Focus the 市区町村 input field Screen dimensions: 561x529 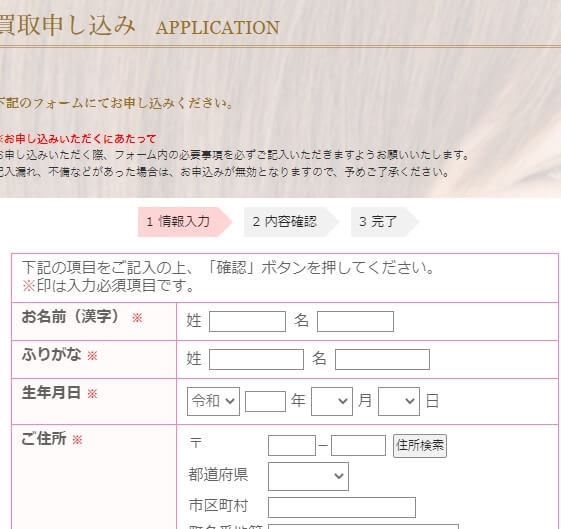pyautogui.click(x=342, y=507)
